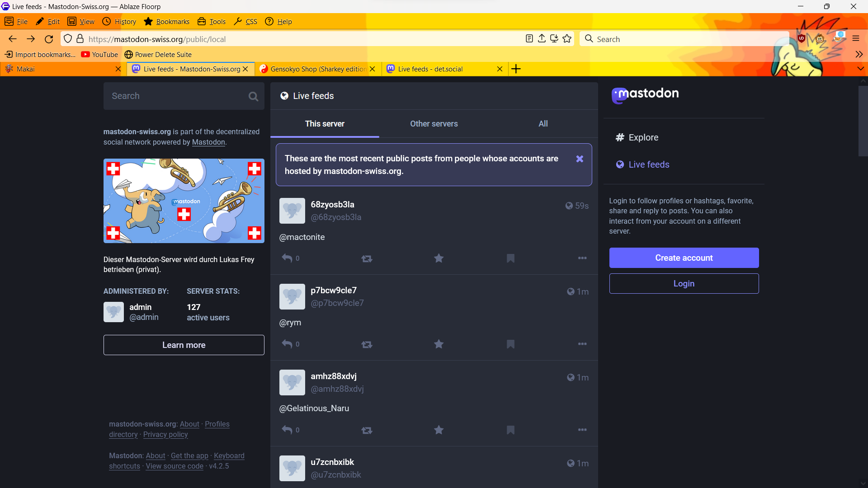Open Live feeds in right navigation
Image resolution: width=868 pixels, height=488 pixels.
(642, 164)
